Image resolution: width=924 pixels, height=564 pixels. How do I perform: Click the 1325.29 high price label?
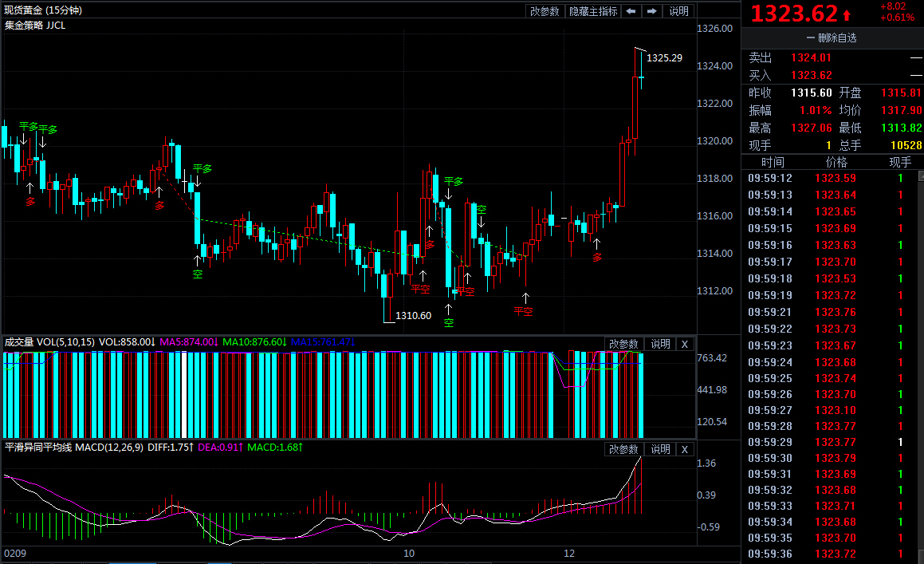tap(664, 58)
